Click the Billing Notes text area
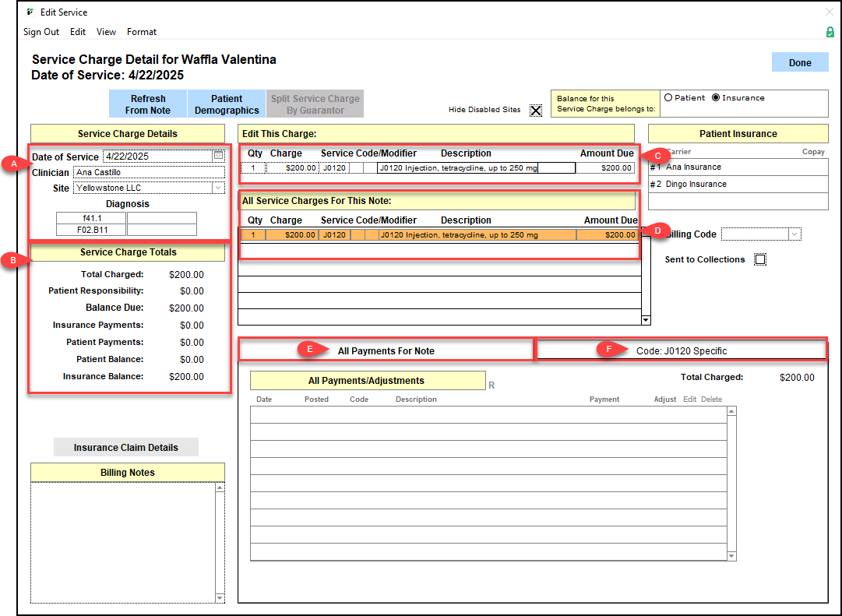The height and width of the screenshot is (616, 842). click(122, 542)
